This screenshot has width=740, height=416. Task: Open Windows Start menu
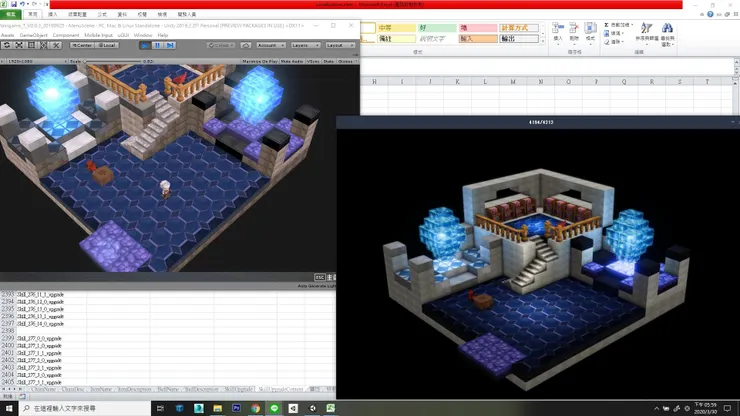tap(9, 408)
